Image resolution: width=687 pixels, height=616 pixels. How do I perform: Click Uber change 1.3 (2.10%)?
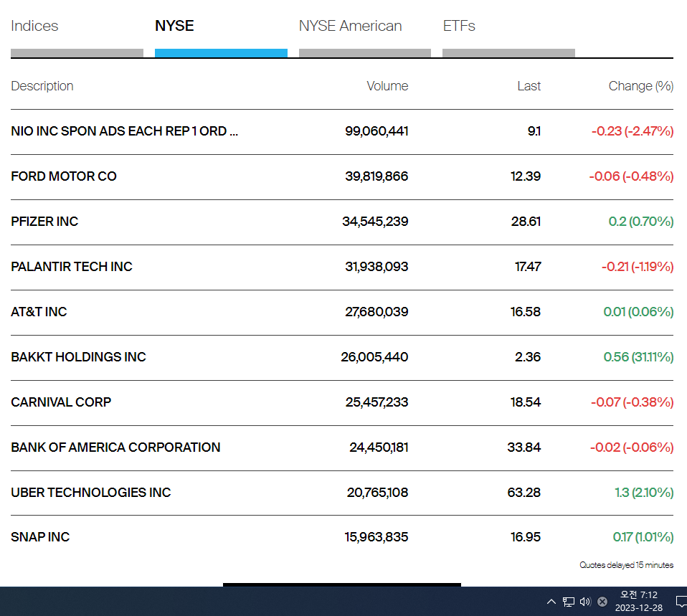click(x=644, y=492)
